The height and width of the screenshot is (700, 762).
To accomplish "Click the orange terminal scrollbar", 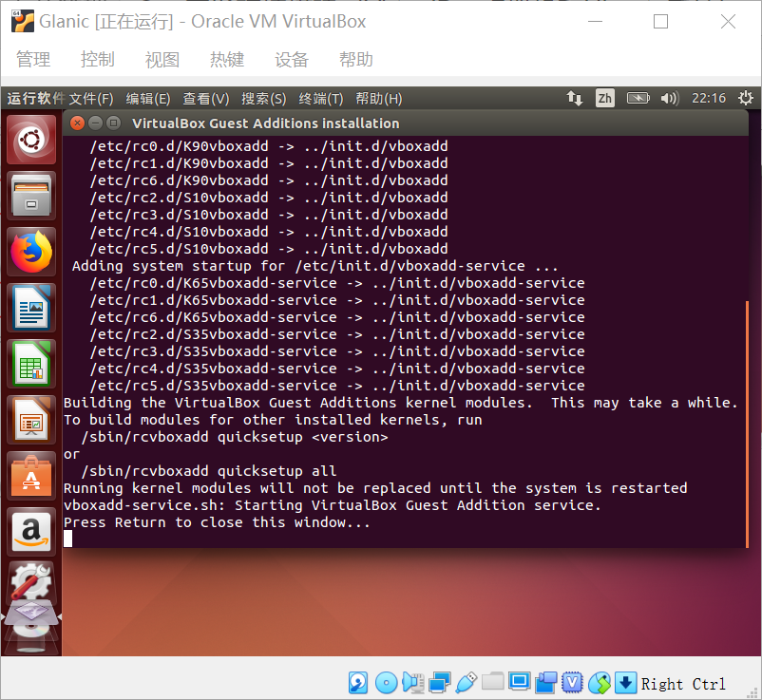I will 747,424.
